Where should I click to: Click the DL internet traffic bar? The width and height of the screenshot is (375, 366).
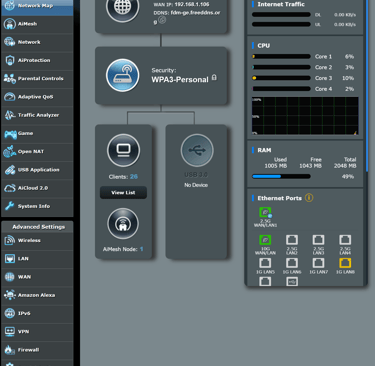pyautogui.click(x=281, y=15)
